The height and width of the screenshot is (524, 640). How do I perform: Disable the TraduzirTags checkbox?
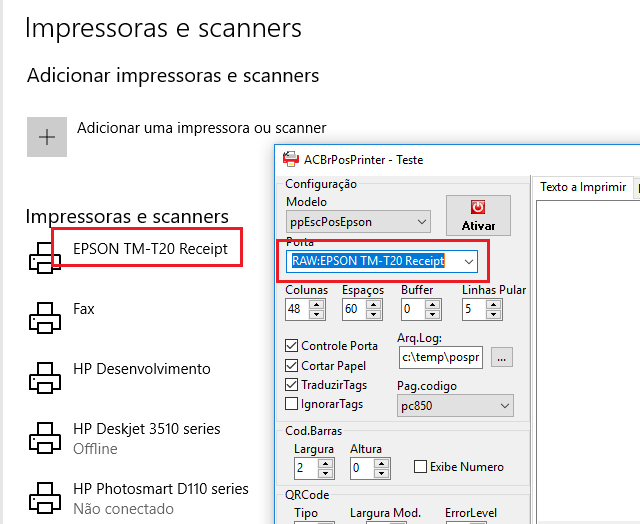[291, 384]
